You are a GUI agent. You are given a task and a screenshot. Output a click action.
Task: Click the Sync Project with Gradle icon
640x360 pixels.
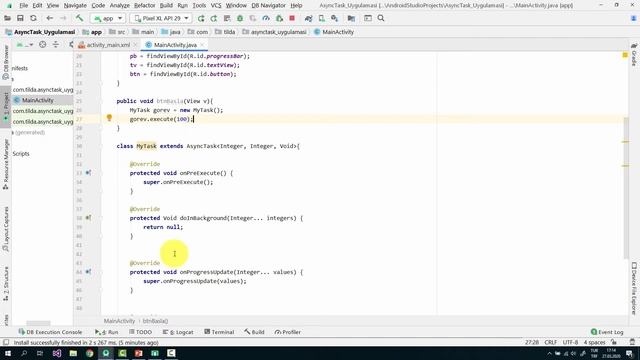tap(309, 18)
